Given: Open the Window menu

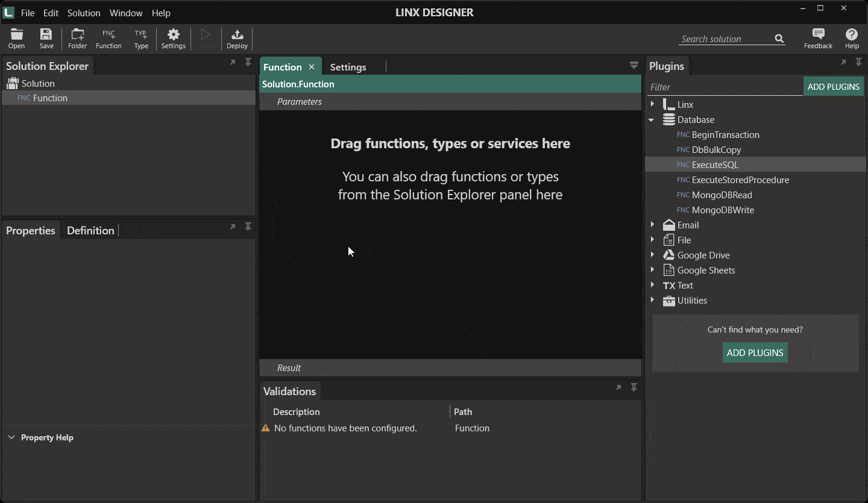Looking at the screenshot, I should (x=126, y=13).
